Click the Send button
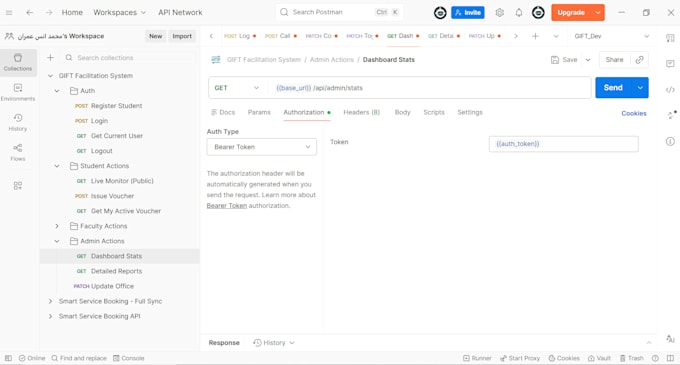The width and height of the screenshot is (680, 365). (x=614, y=88)
